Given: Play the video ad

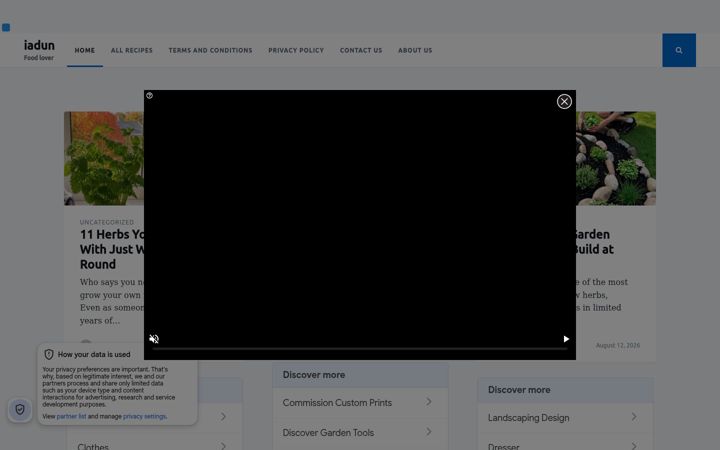Looking at the screenshot, I should [x=566, y=339].
